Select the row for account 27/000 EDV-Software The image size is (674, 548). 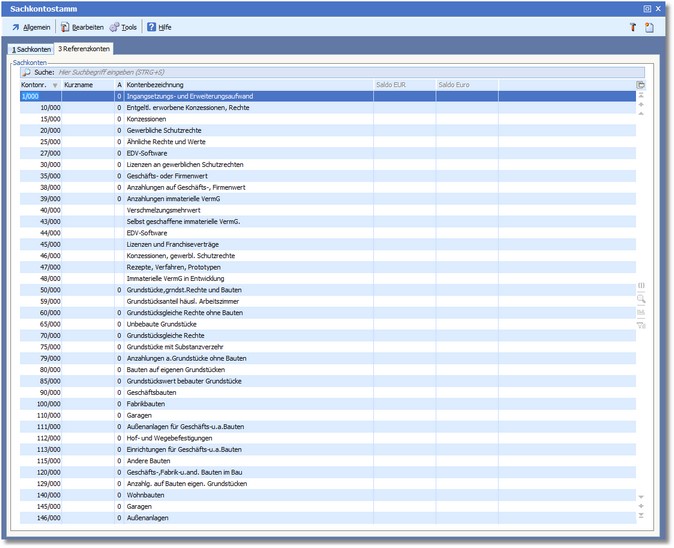[200, 153]
